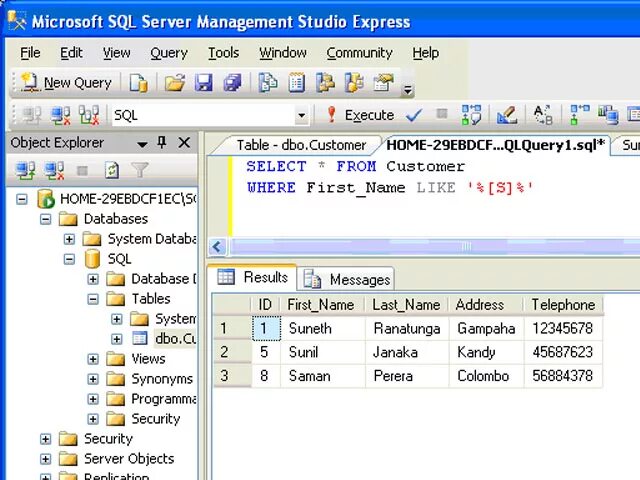The height and width of the screenshot is (480, 640).
Task: Click the Cancel Executing Query stop icon
Action: pos(442,113)
